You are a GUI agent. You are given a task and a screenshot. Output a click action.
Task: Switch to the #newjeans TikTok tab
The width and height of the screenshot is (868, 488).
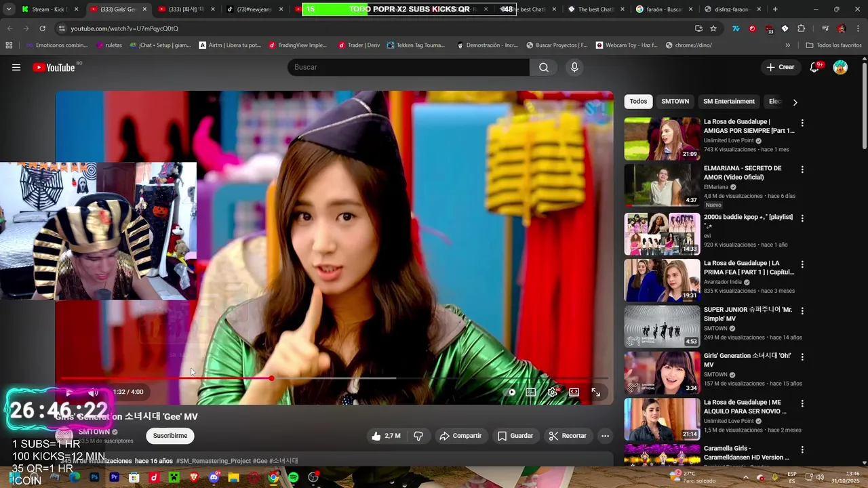pyautogui.click(x=254, y=9)
